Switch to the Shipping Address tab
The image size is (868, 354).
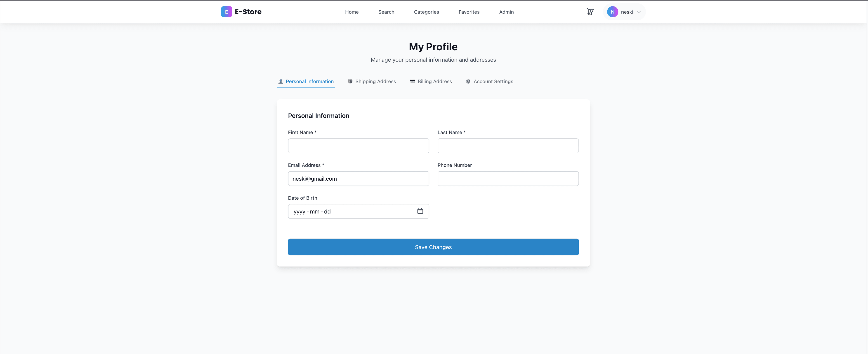coord(375,82)
